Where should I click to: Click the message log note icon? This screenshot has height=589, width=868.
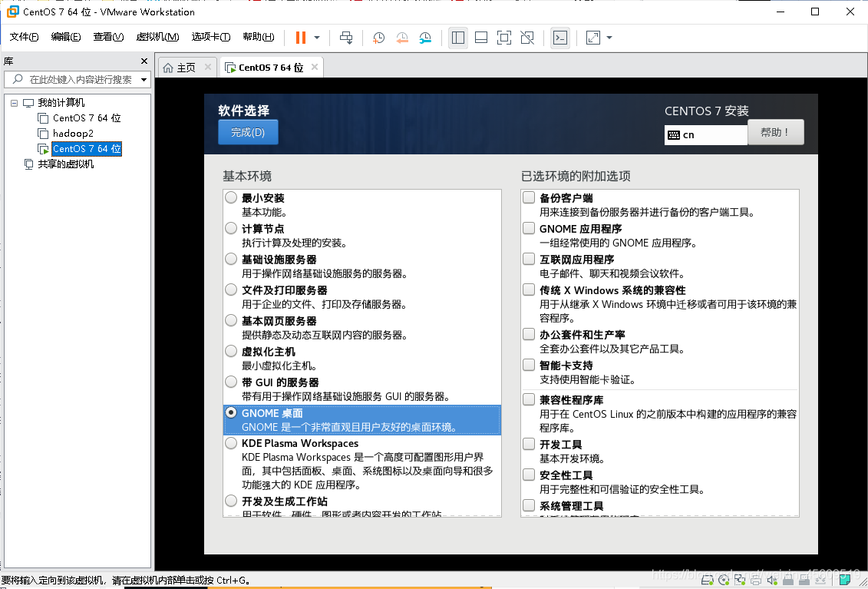click(x=843, y=580)
